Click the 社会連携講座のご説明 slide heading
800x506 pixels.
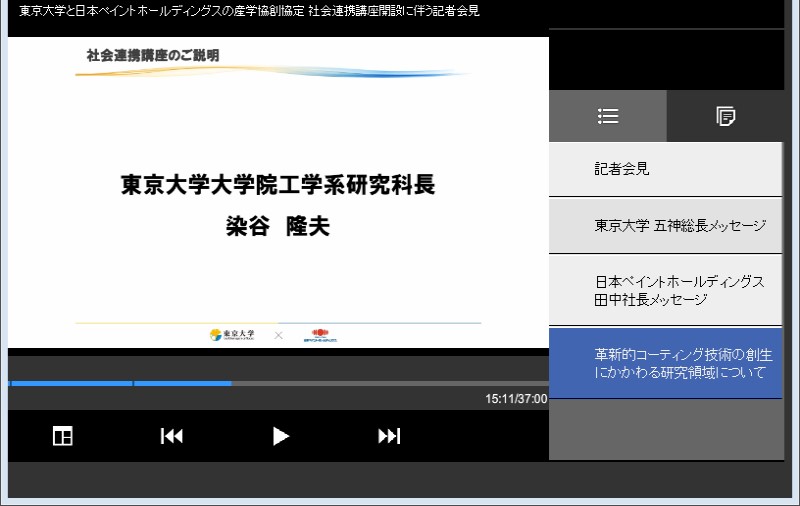[153, 55]
